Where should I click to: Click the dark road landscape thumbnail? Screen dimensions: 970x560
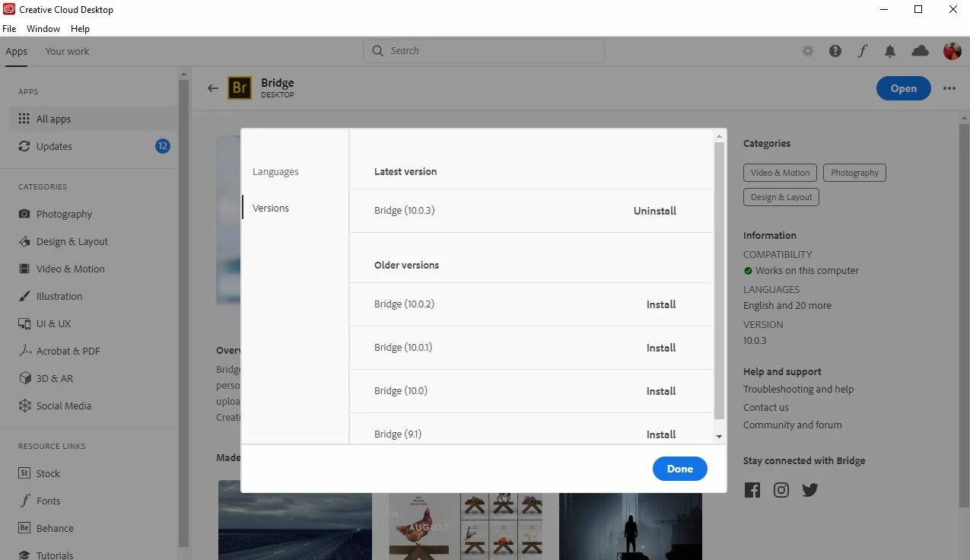(x=295, y=520)
